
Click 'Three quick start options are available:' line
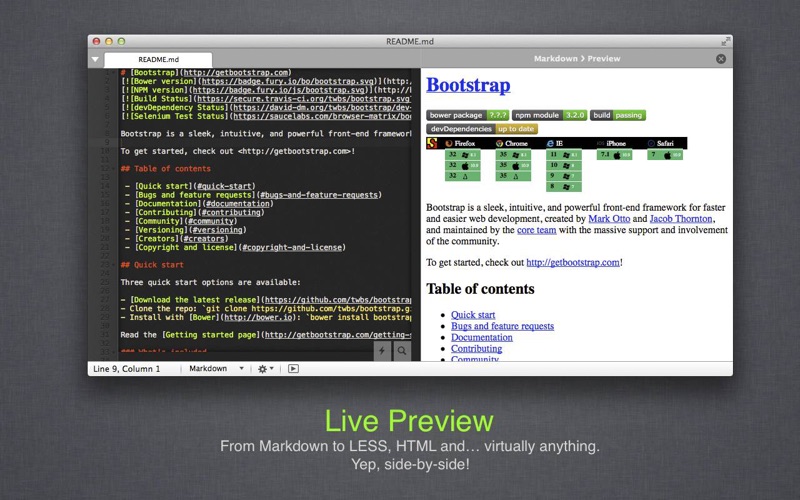[210, 282]
